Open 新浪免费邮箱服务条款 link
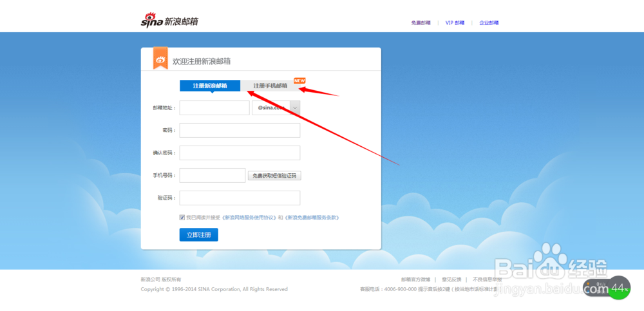Image resolution: width=644 pixels, height=311 pixels. pos(312,218)
